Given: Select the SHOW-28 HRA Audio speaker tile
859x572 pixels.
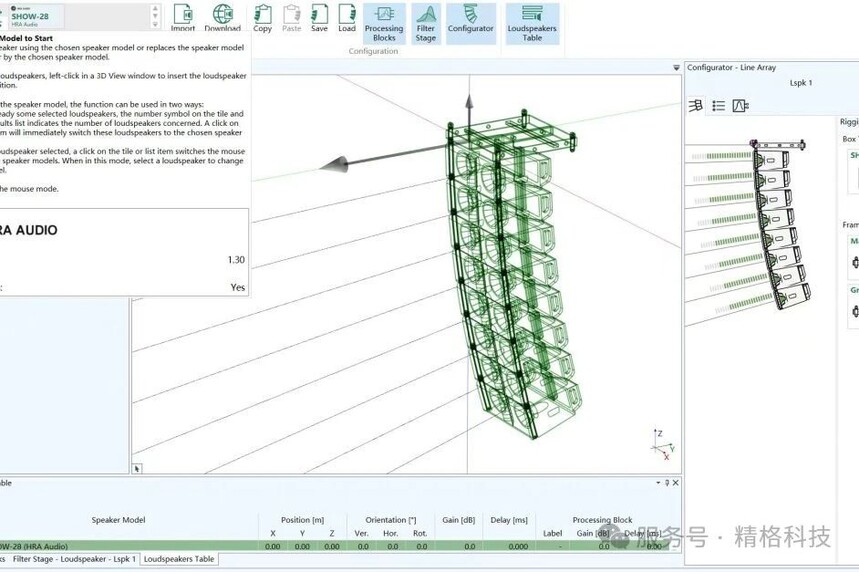Looking at the screenshot, I should tap(34, 16).
